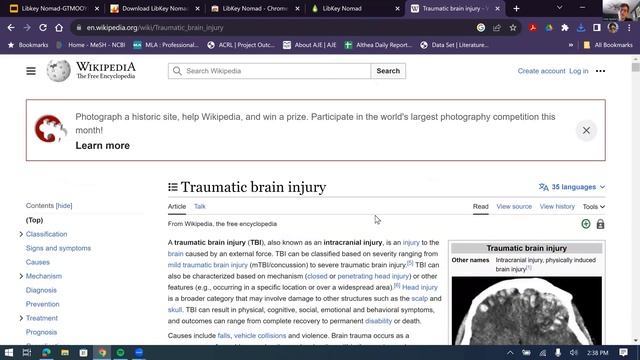
Task: Click the good article green plus icon
Action: click(586, 224)
